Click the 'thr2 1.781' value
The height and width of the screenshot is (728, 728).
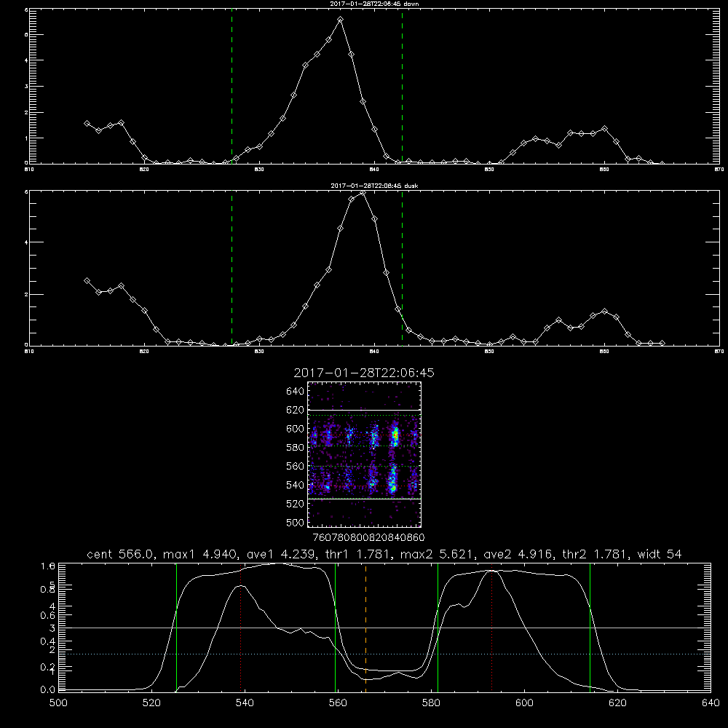pyautogui.click(x=596, y=554)
